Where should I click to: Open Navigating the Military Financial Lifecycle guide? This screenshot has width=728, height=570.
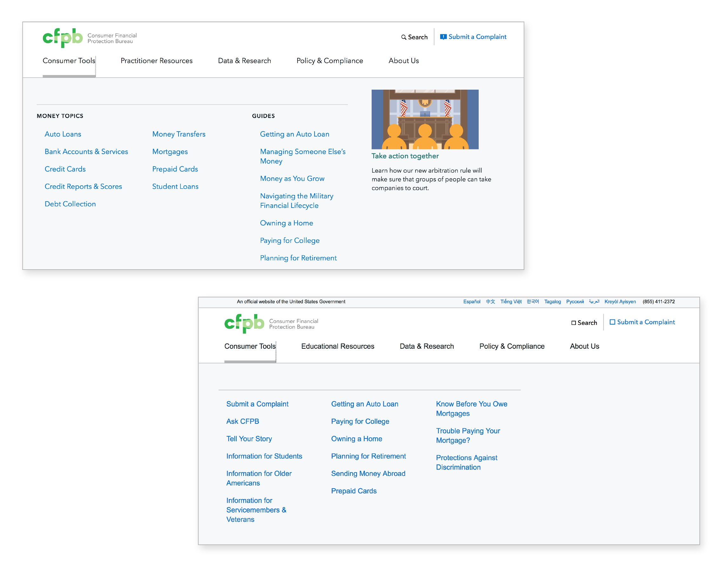click(x=296, y=201)
